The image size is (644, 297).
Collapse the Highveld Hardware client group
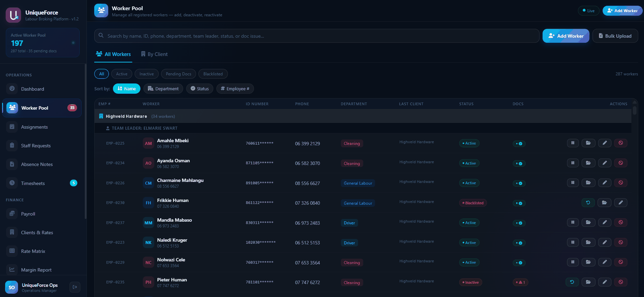[x=363, y=116]
